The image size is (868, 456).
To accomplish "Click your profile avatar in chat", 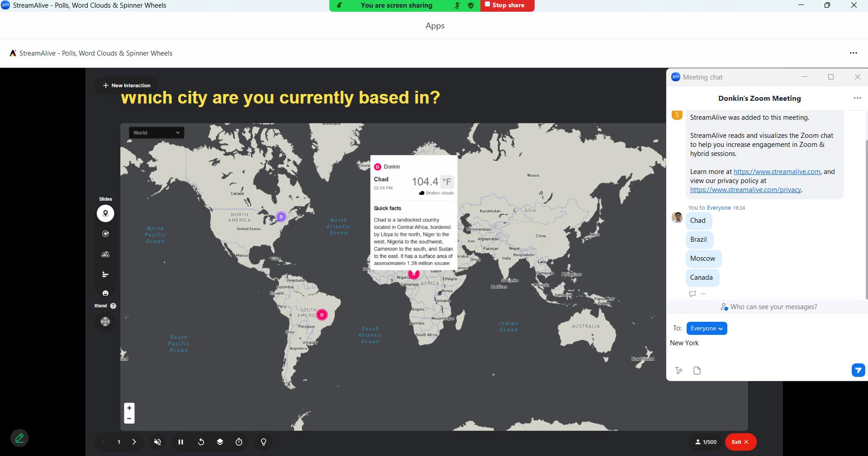I will tap(677, 217).
